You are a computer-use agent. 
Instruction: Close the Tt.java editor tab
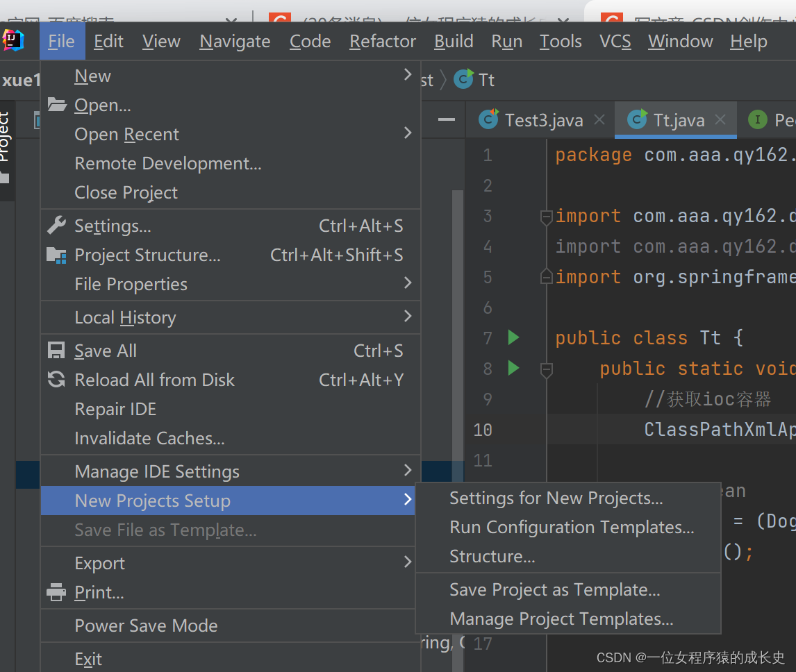click(721, 119)
